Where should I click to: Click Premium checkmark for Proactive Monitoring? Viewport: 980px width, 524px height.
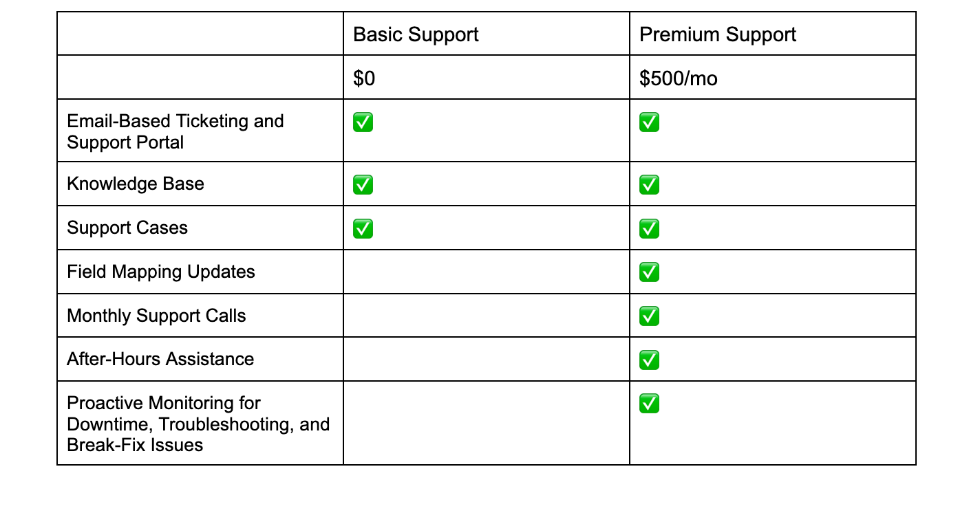tap(649, 404)
